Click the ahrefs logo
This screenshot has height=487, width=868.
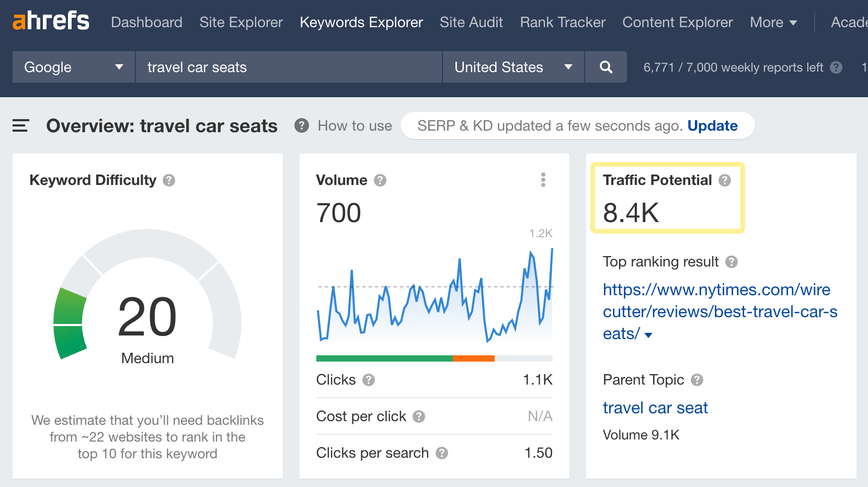tap(50, 21)
